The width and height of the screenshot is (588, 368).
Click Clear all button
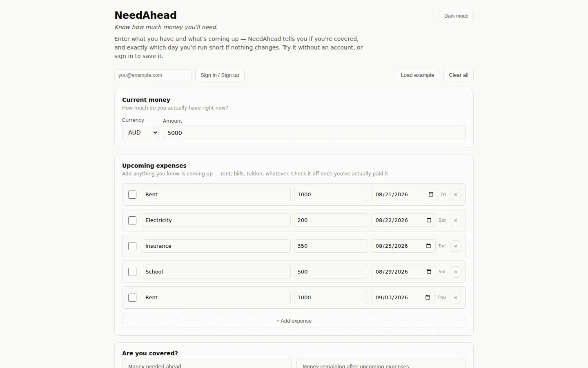[x=459, y=75]
